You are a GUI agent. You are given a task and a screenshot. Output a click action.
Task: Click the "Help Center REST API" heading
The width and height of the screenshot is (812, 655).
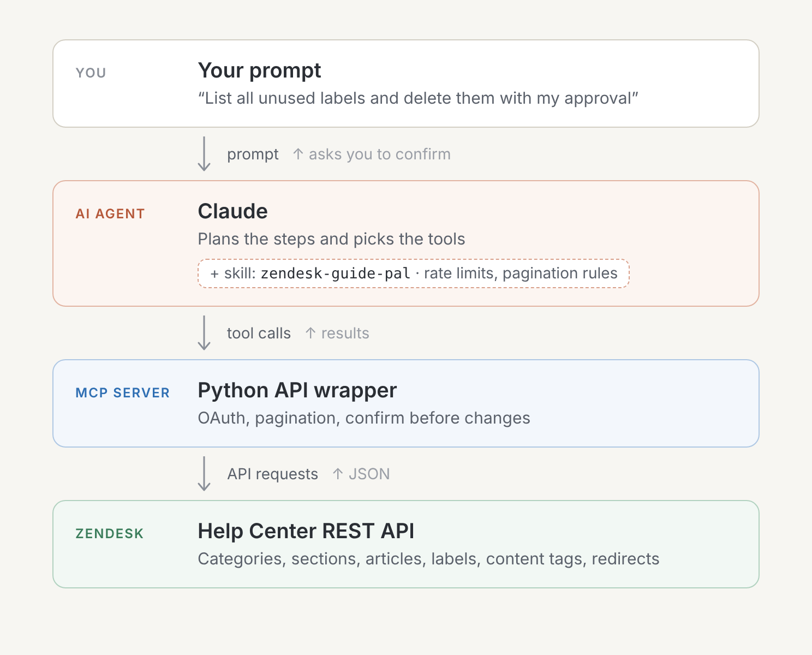pos(306,531)
